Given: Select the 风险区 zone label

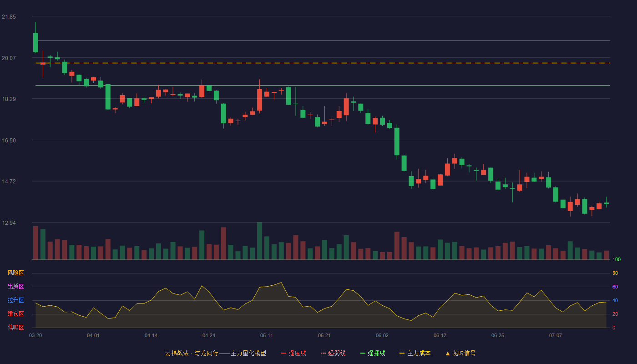Looking at the screenshot, I should (16, 273).
